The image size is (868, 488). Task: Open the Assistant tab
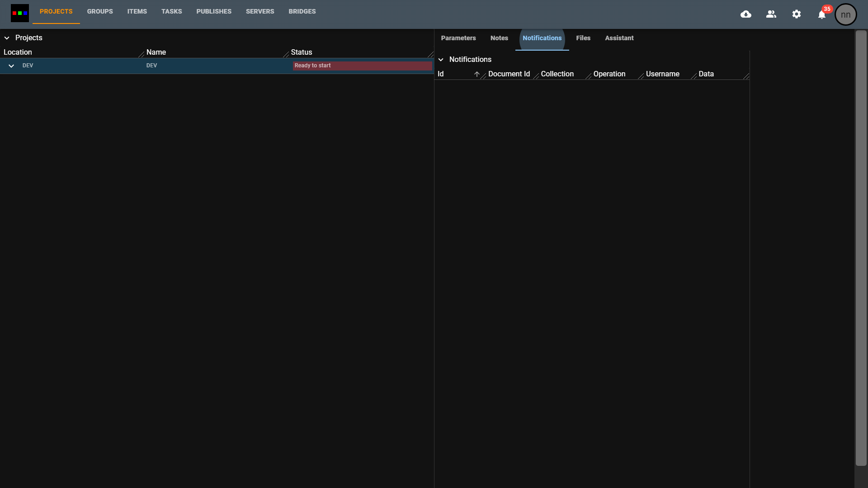(619, 38)
